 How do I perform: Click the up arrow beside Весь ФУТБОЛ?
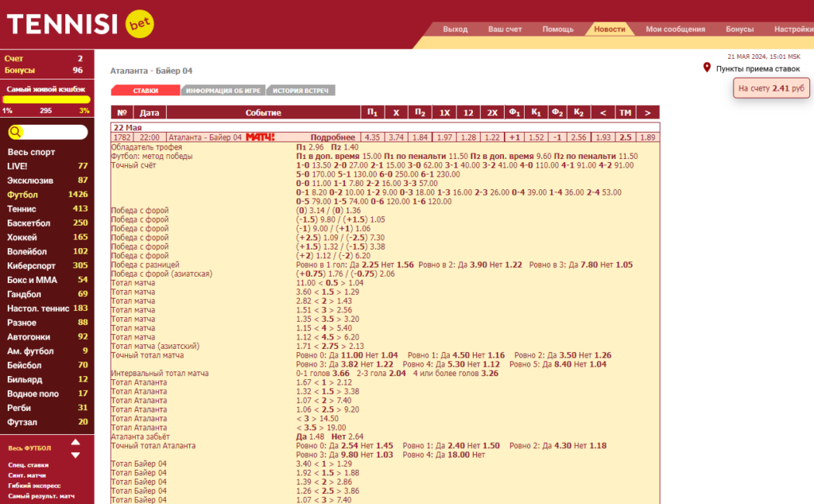tap(76, 442)
